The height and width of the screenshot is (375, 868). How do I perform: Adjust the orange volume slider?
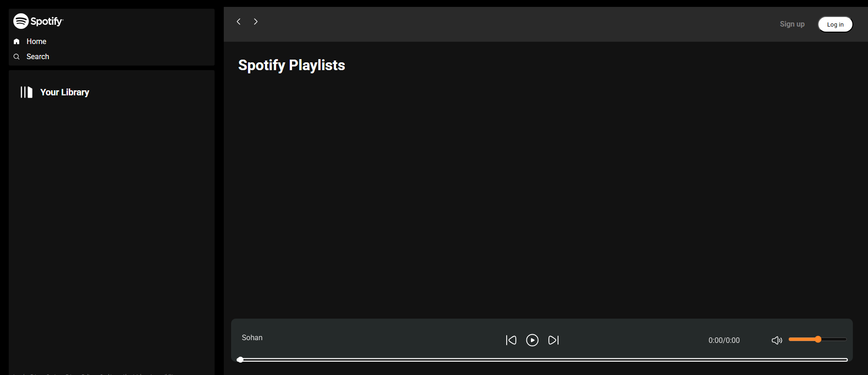click(x=818, y=339)
